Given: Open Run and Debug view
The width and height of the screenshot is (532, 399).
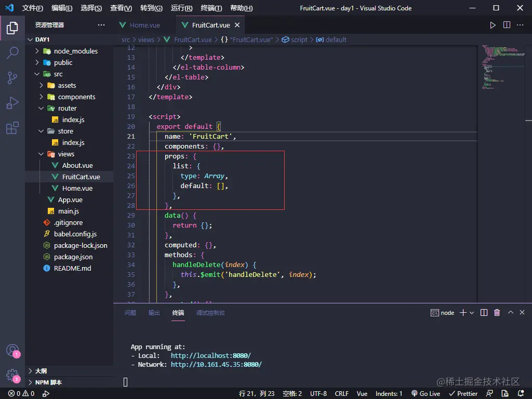Looking at the screenshot, I should [12, 103].
